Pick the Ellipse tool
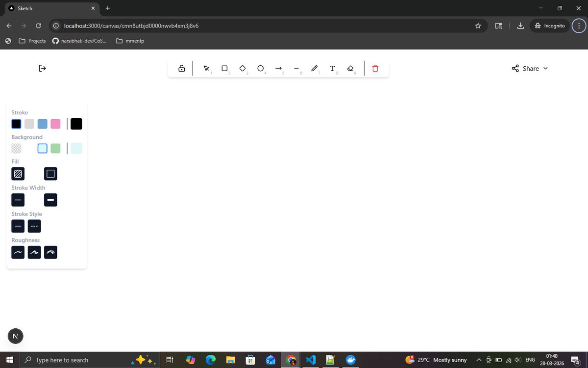588x368 pixels. tap(260, 68)
